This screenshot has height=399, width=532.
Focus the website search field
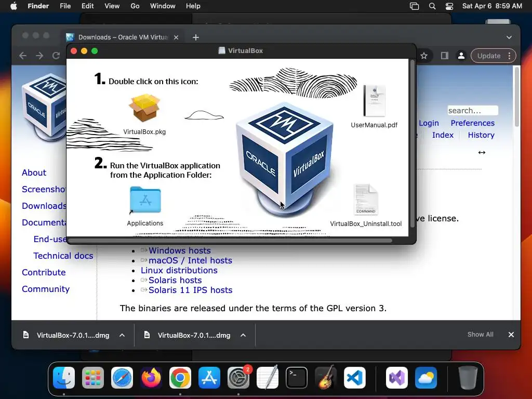coord(473,111)
